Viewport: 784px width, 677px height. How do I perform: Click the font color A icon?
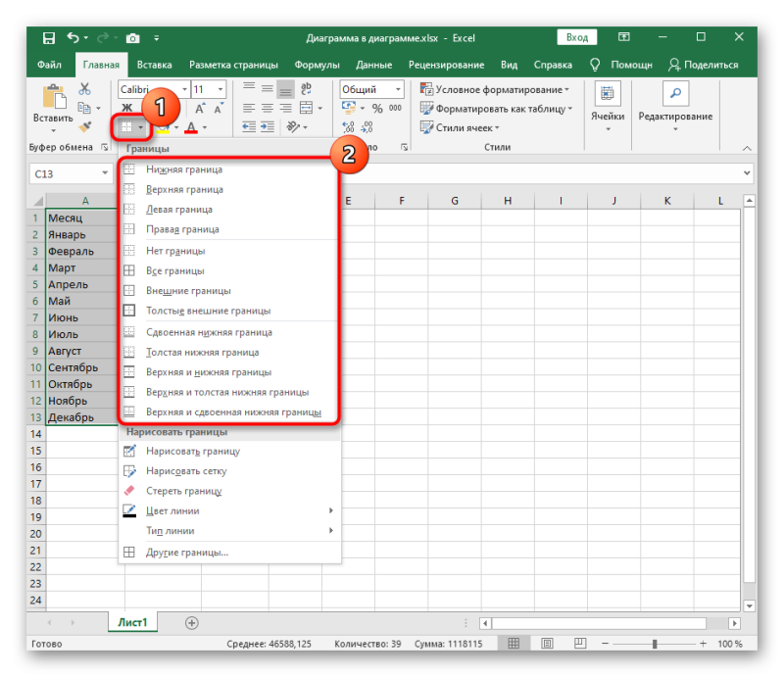[191, 127]
